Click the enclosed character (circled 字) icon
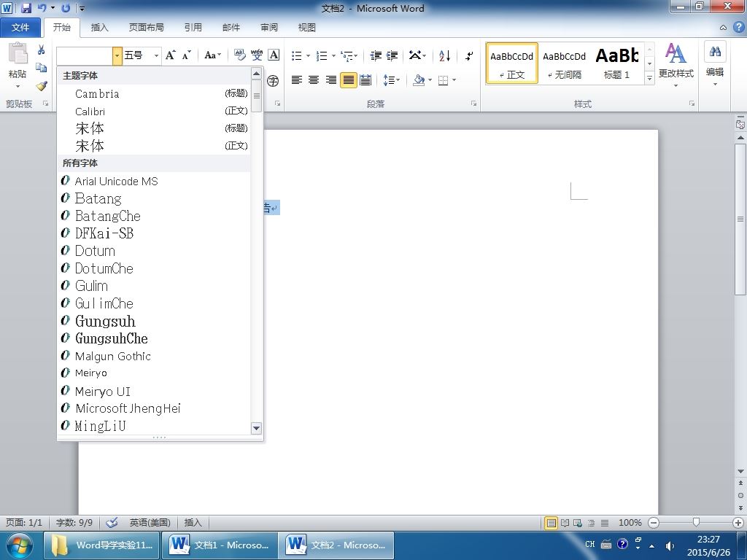747x560 pixels. click(273, 80)
